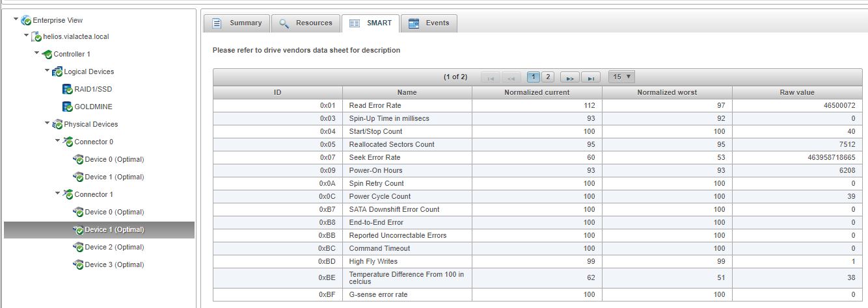Sort table by Name column header
Viewport: 868px width, 308px height.
tap(407, 92)
